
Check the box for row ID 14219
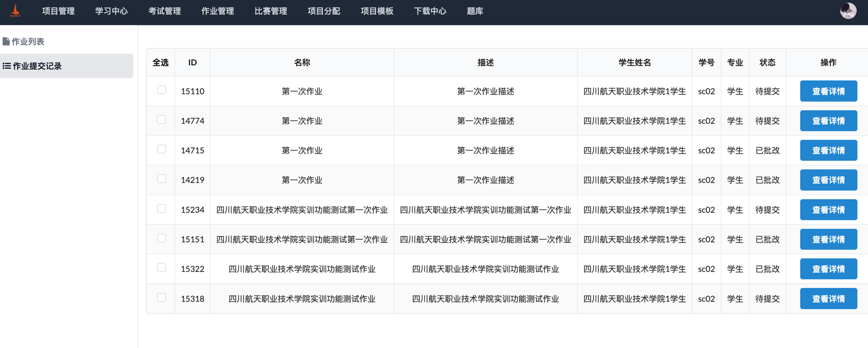coord(161,179)
